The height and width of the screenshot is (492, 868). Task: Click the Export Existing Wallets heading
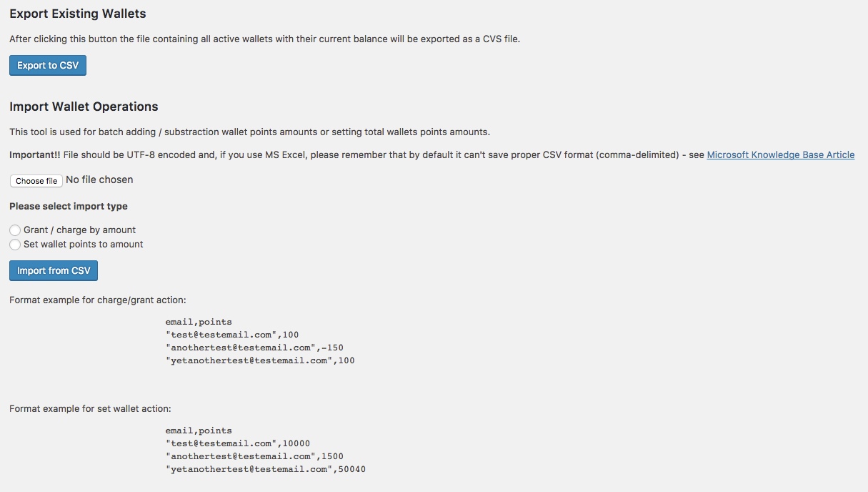point(78,14)
